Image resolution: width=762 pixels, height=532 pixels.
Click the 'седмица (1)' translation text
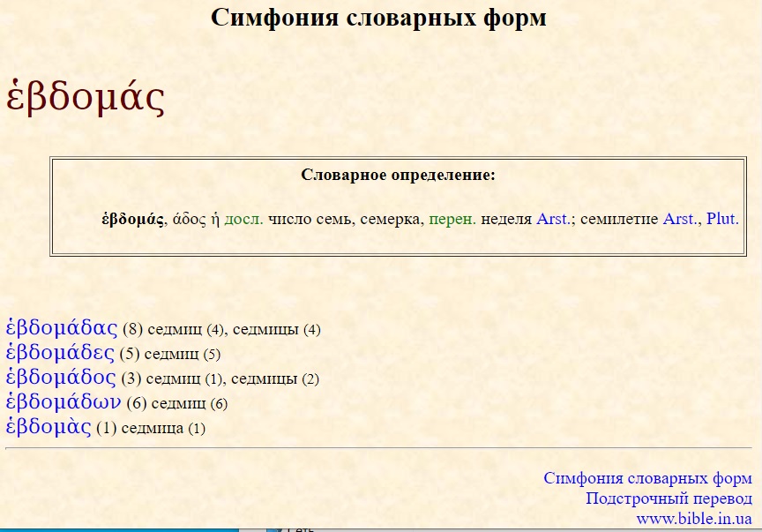point(162,429)
